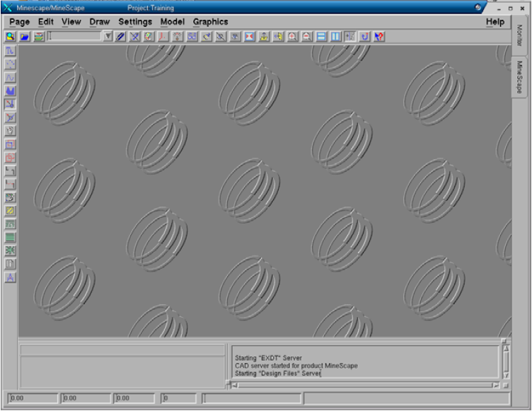The width and height of the screenshot is (532, 411).
Task: Select the dotted points tool in left toolbar
Action: (x=10, y=64)
